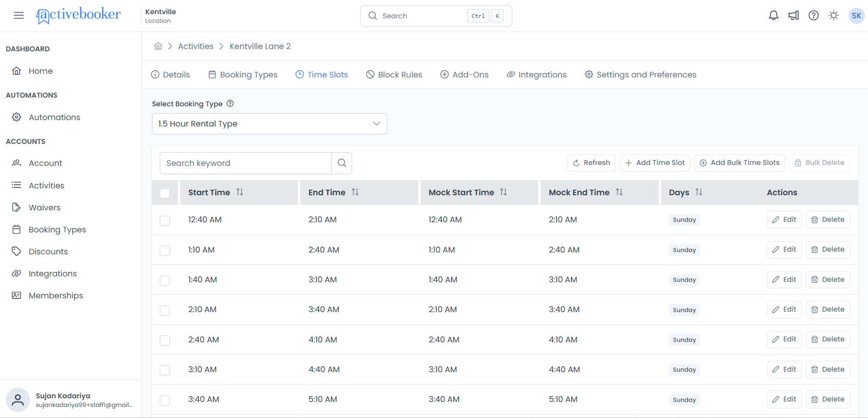Open the SK user avatar menu

click(856, 16)
